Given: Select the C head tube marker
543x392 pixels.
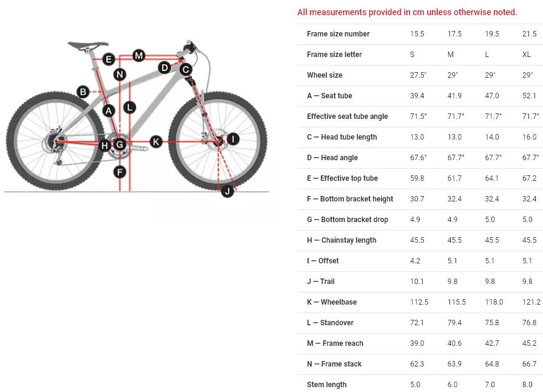Looking at the screenshot, I should click(x=186, y=69).
